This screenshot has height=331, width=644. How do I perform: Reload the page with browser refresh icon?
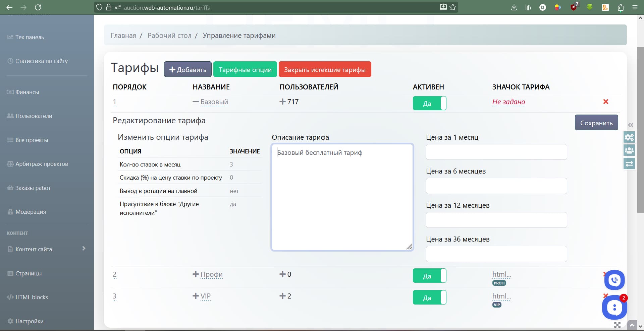pos(38,7)
